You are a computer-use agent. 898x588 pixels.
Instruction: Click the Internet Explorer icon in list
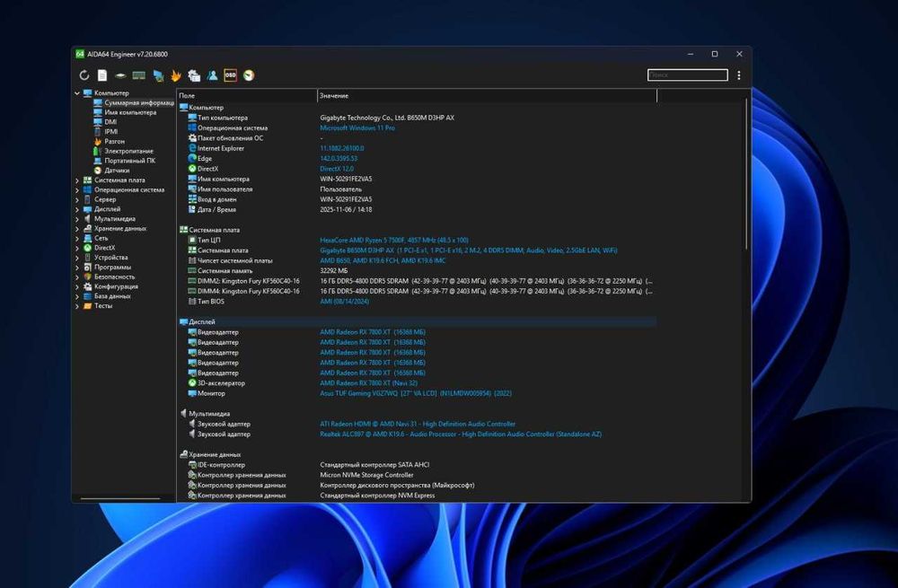(192, 148)
